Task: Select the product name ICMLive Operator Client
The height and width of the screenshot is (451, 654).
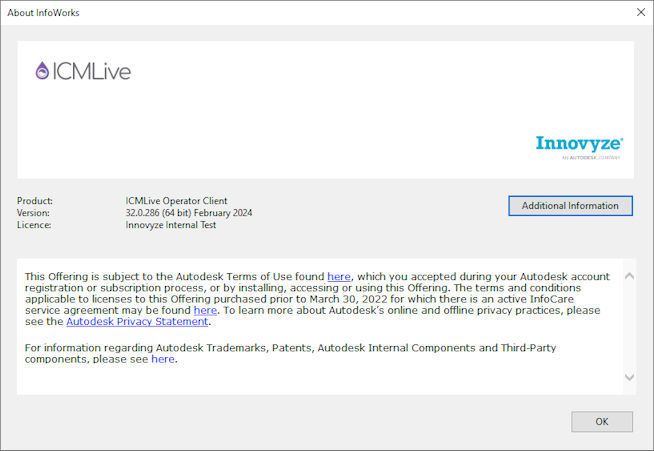Action: (176, 201)
